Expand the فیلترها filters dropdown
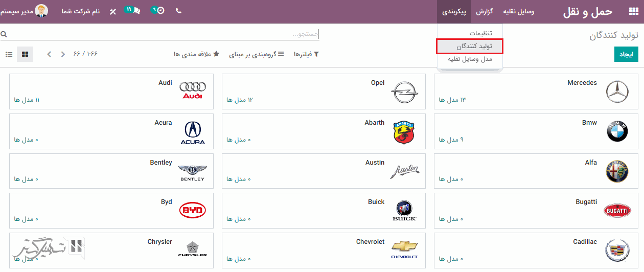This screenshot has height=272, width=644. (x=306, y=54)
